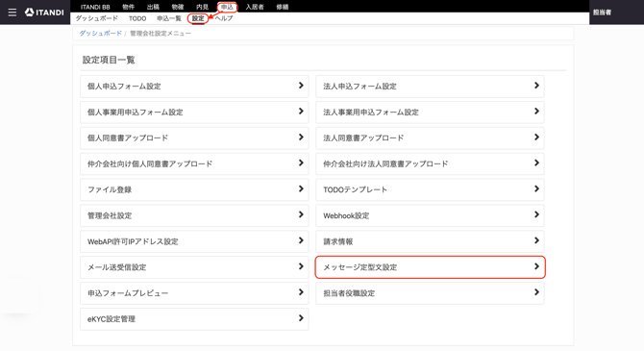
Task: Switch to the 申込一覧 sub-tab
Action: click(x=169, y=18)
